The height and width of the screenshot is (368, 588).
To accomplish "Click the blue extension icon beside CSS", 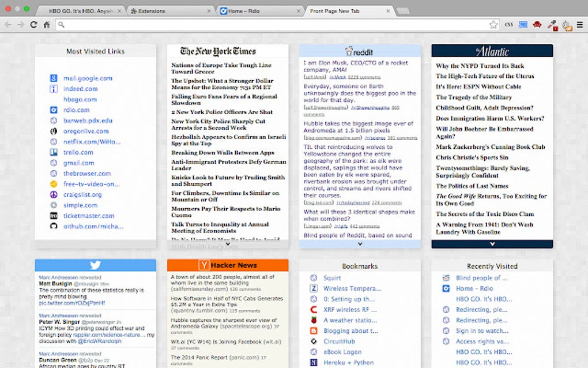I will point(523,25).
